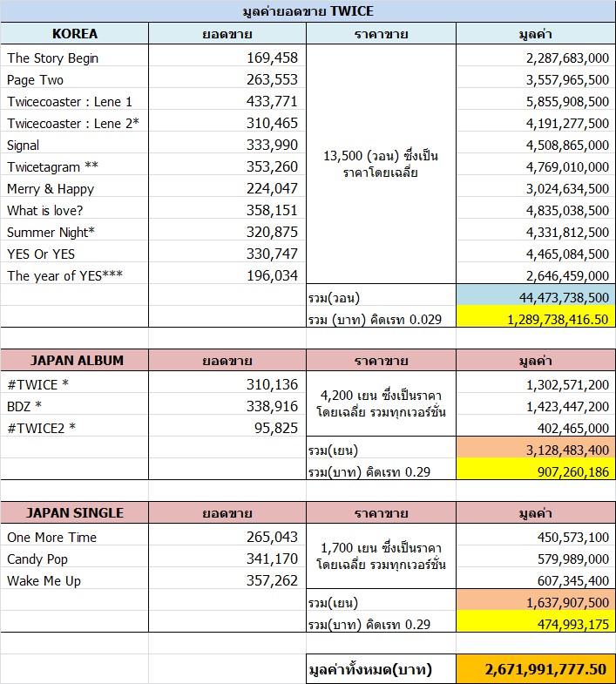Select grand total value 2,671,991,777.50
Screen dimensions: 616x684
point(535,669)
